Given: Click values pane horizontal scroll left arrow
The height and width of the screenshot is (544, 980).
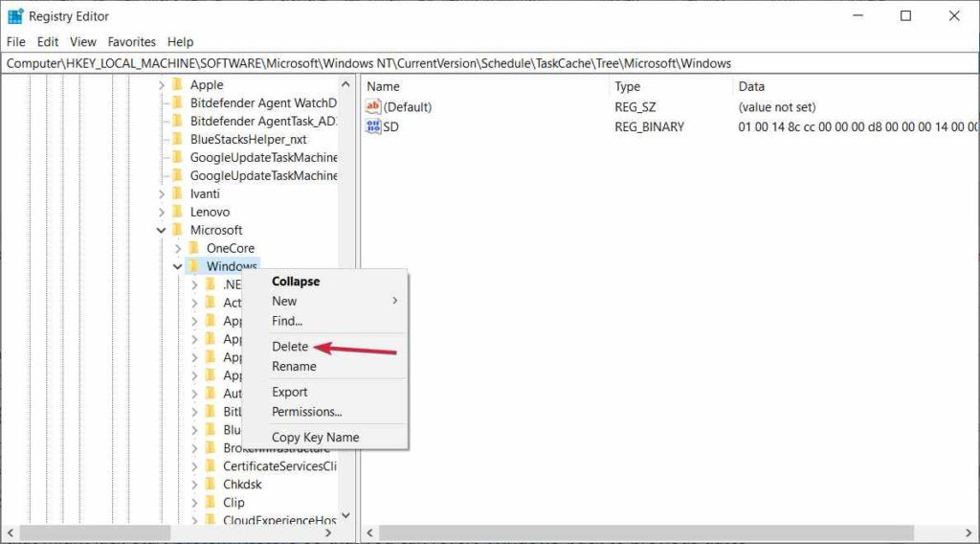Looking at the screenshot, I should tap(370, 533).
